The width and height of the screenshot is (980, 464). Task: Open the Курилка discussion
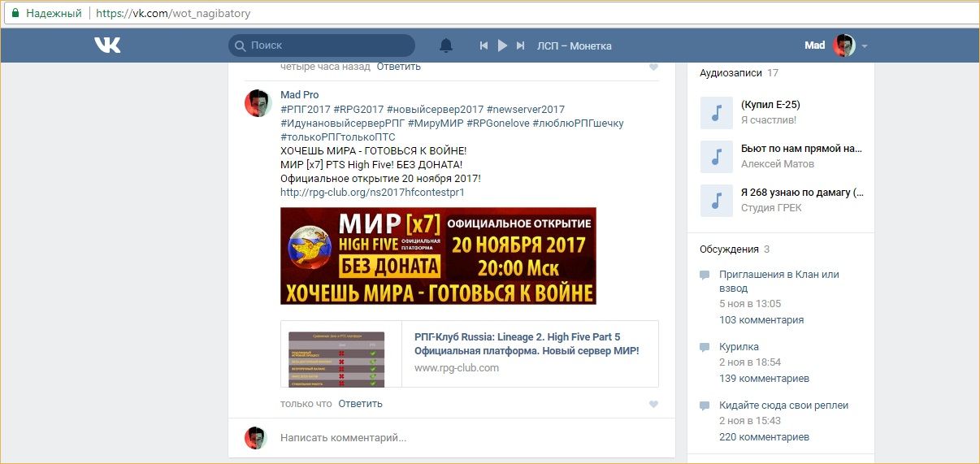pyautogui.click(x=739, y=347)
